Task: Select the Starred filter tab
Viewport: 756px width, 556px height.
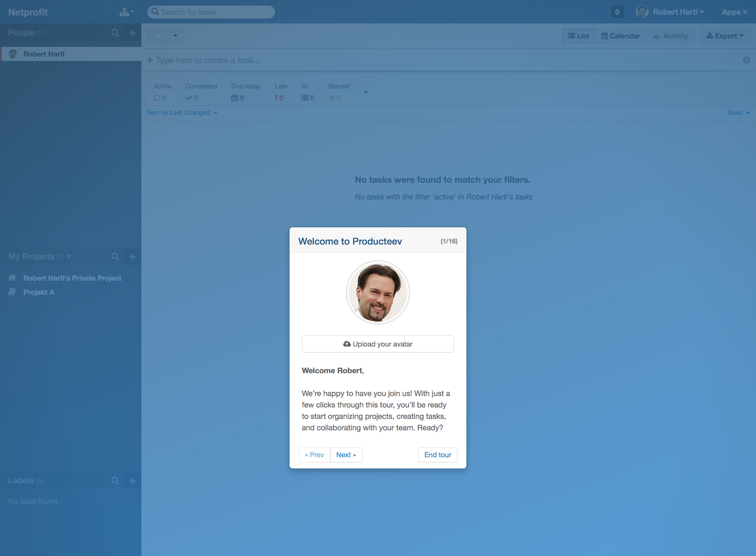Action: click(339, 92)
